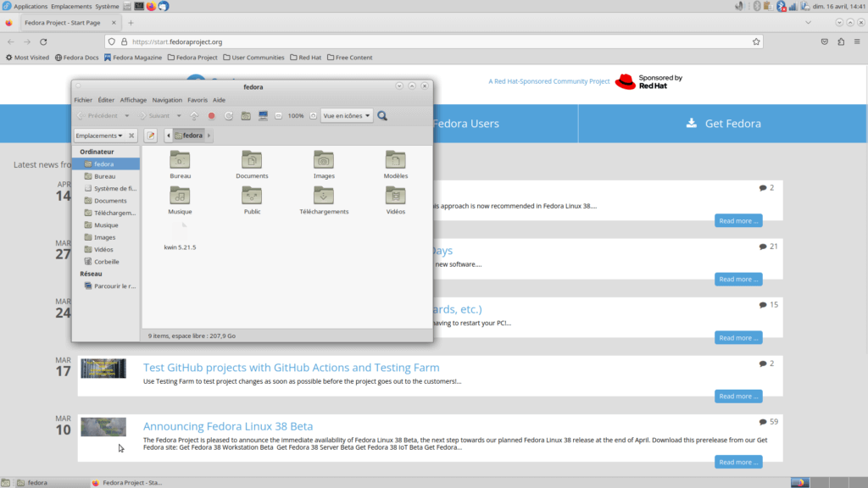
Task: Click the path bar right scroll arrow
Action: [x=209, y=136]
